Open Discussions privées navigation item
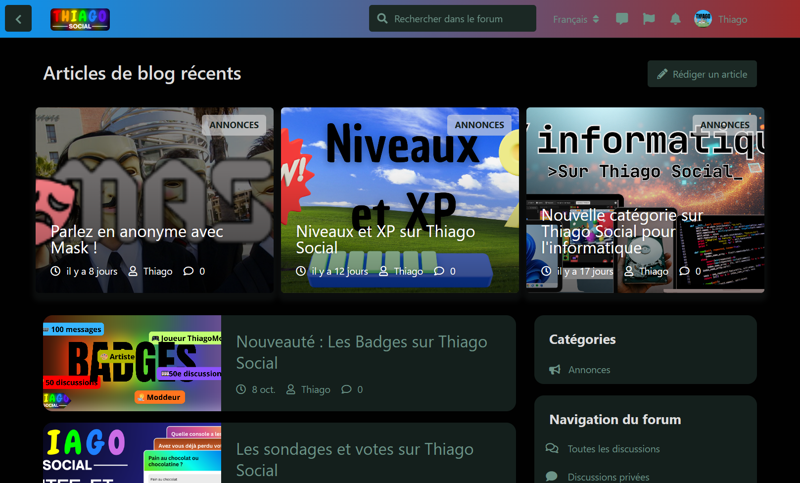Screen dimensions: 800x483 [608, 477]
